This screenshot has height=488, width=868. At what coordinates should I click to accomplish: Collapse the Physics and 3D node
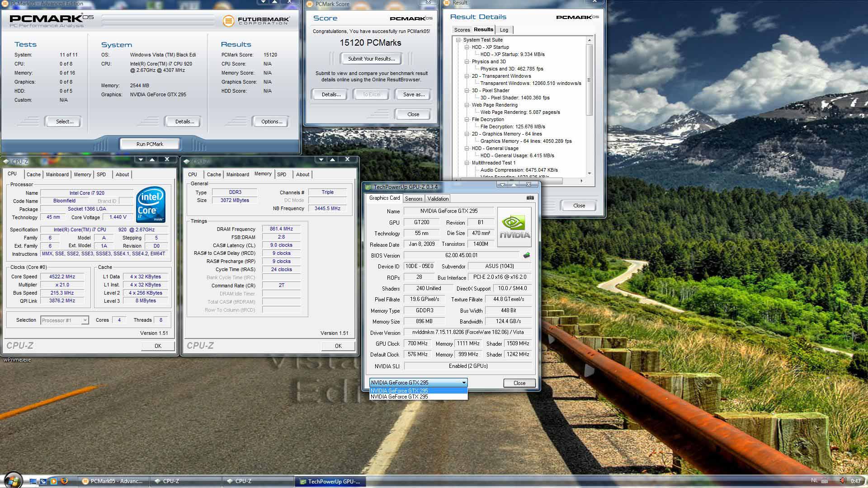point(467,61)
